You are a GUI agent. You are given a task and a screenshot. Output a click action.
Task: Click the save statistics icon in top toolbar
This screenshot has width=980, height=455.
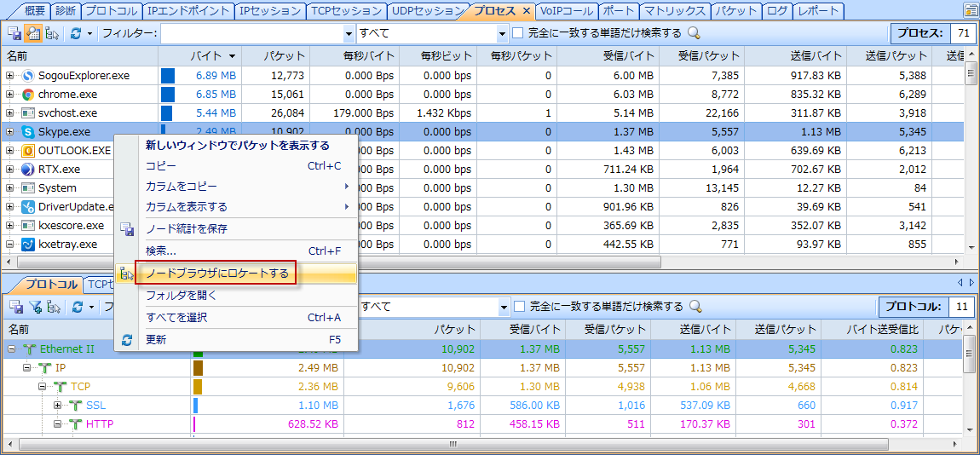tap(14, 33)
